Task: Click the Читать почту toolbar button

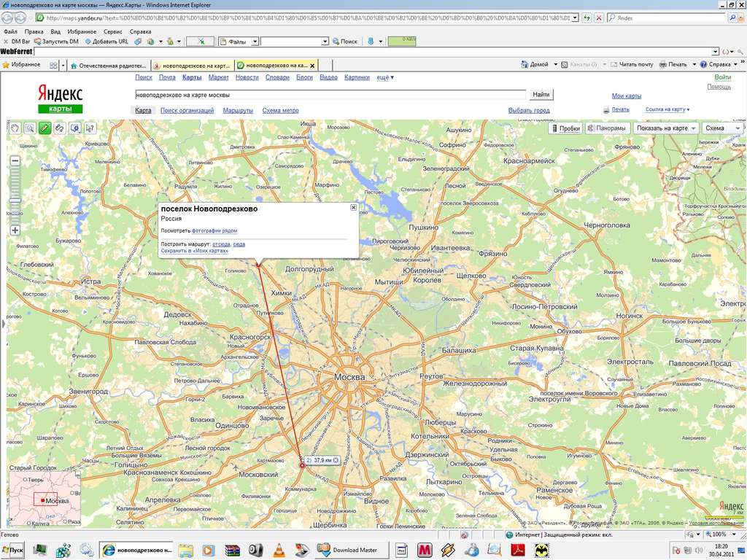Action: click(632, 64)
